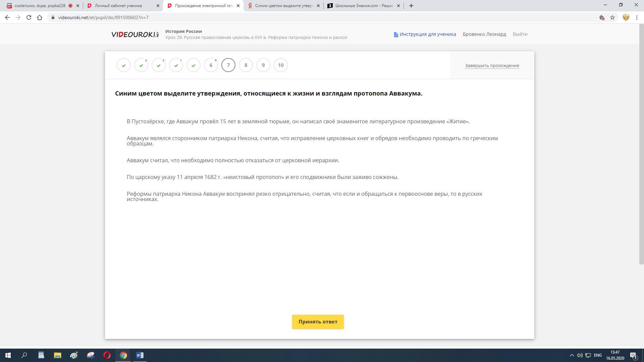Return to the first completed question

(124, 65)
